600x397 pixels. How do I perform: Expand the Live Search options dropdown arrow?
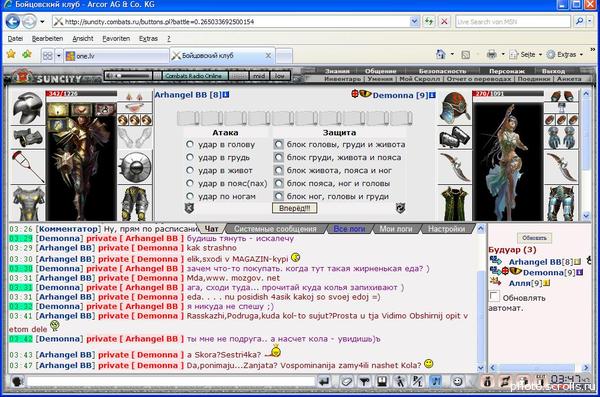590,21
